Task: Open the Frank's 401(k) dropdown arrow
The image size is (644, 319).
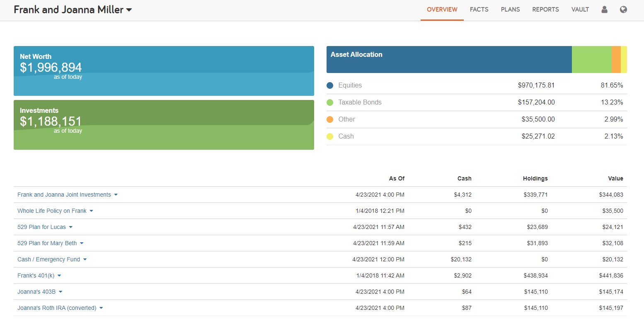Action: click(59, 275)
